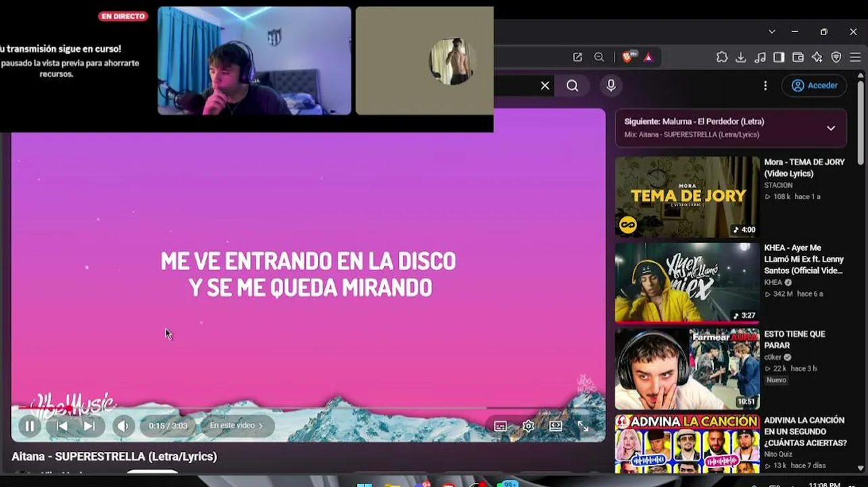
Task: Switch the player to theater mode
Action: point(556,426)
